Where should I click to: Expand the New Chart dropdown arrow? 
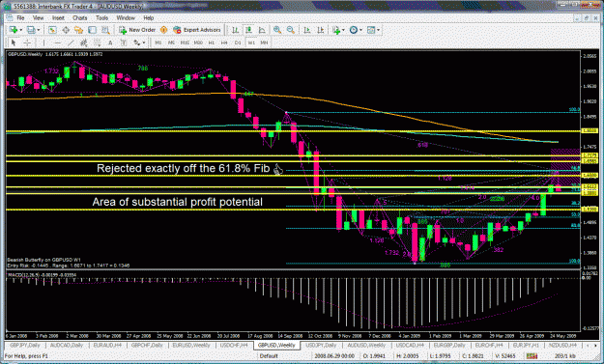(21, 30)
